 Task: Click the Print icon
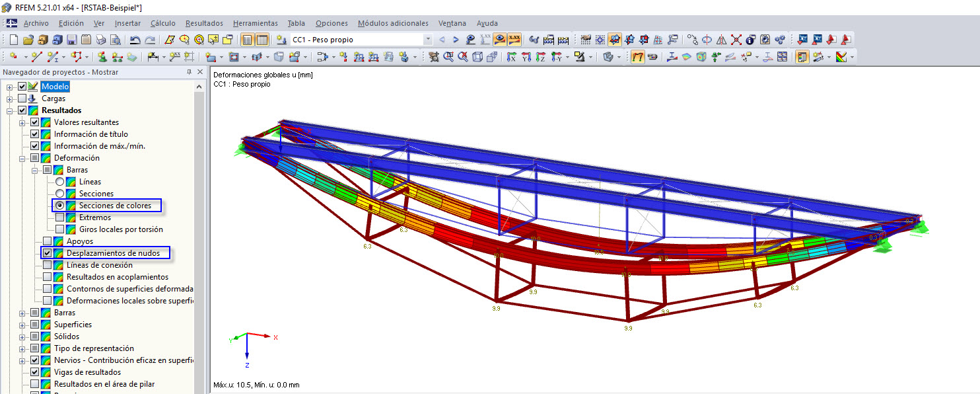(101, 40)
